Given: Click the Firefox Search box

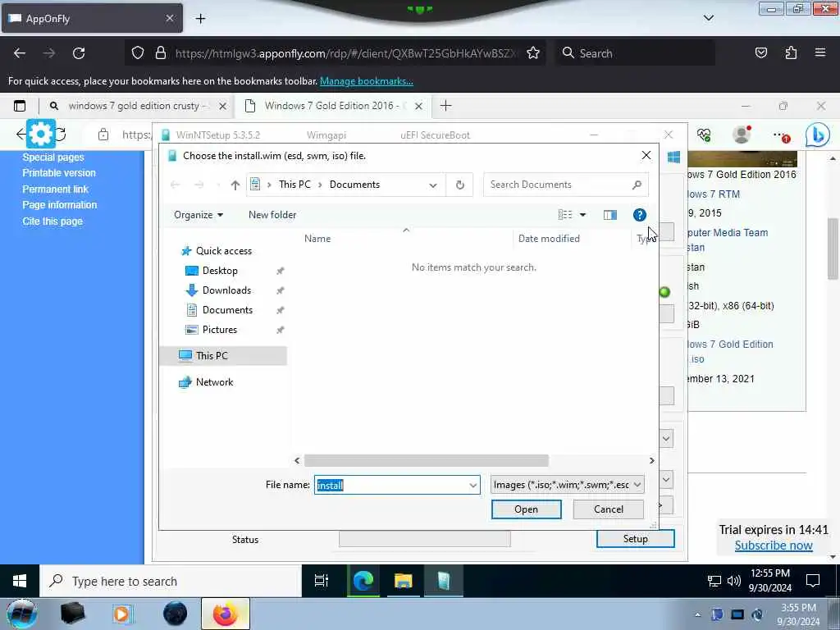Looking at the screenshot, I should point(635,53).
